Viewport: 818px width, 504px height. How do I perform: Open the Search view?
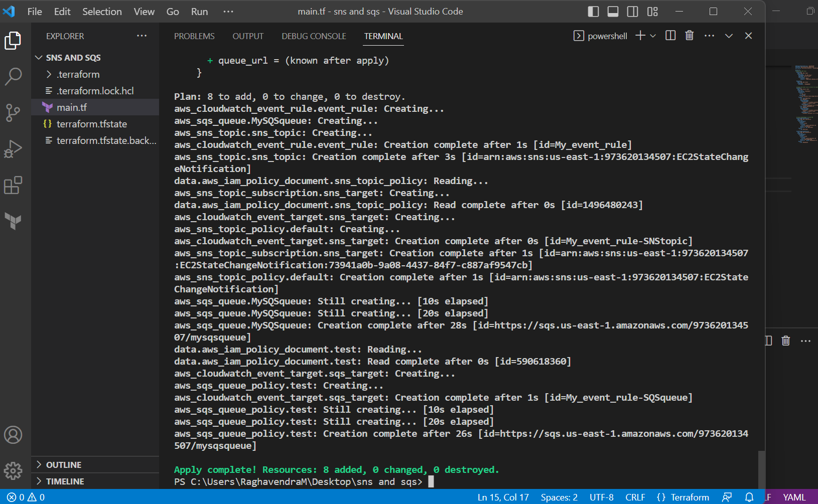click(14, 77)
